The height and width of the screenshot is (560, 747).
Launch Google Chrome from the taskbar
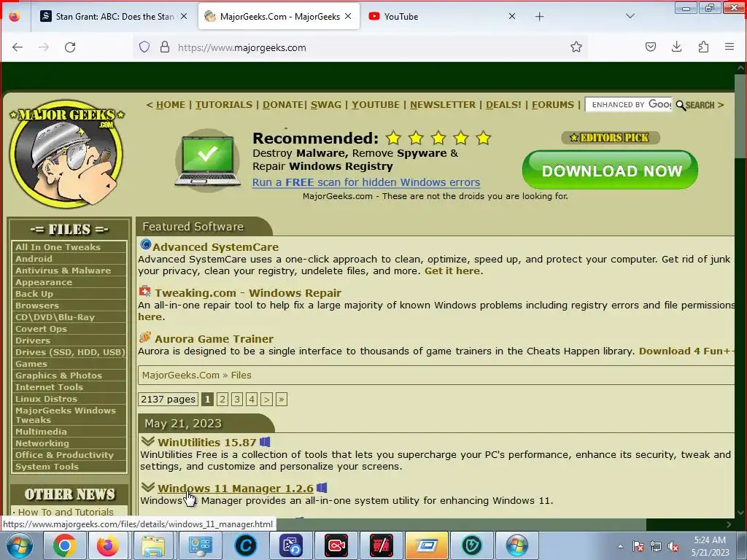pyautogui.click(x=64, y=545)
